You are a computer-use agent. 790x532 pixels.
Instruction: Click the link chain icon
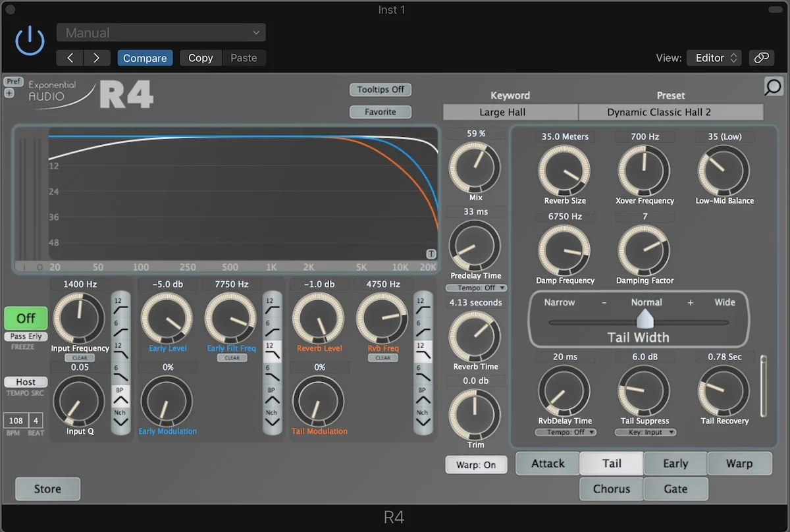pos(762,58)
